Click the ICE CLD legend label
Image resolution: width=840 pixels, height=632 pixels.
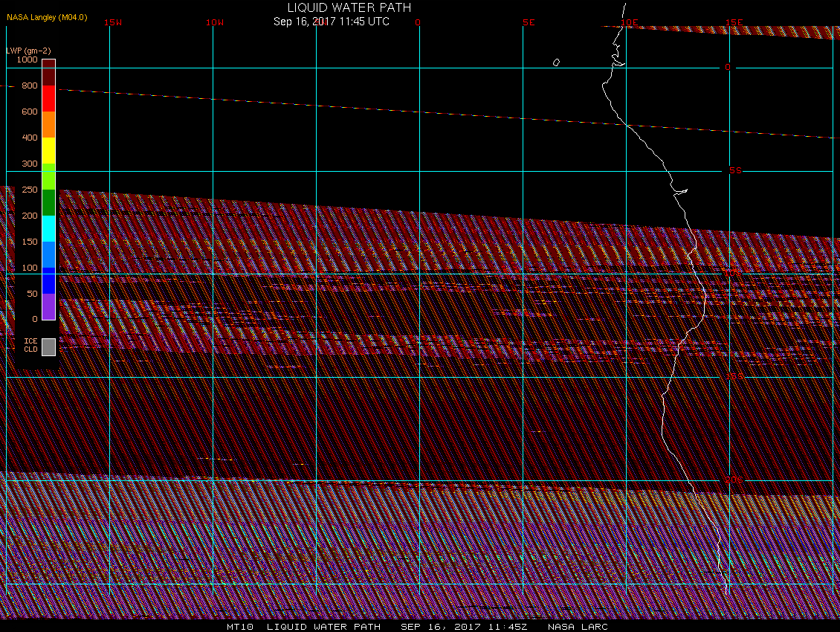coord(30,345)
